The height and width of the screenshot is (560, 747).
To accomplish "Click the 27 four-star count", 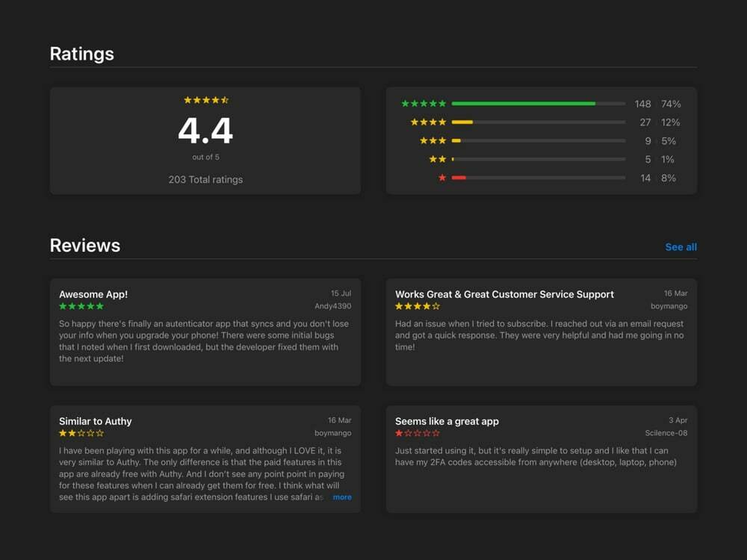I will 645,122.
